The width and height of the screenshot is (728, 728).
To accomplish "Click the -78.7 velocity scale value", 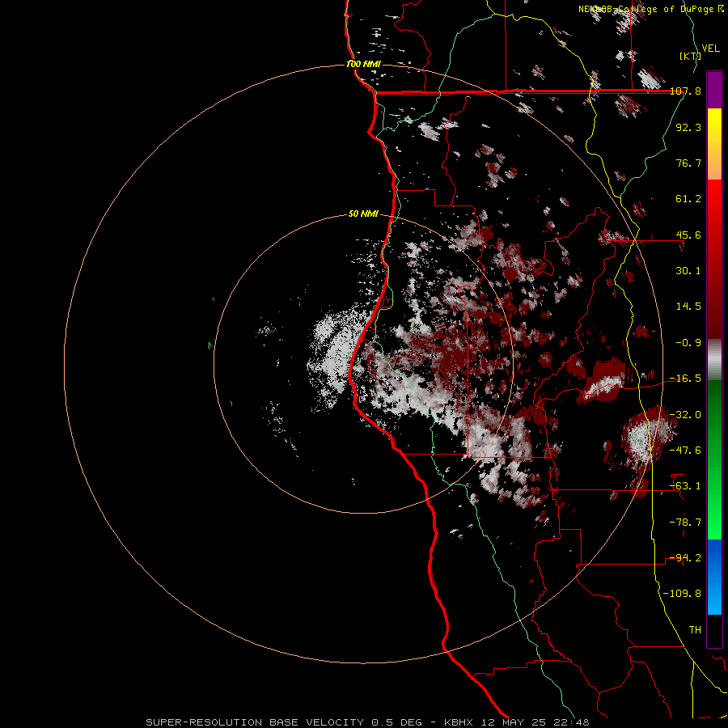I will pos(685,523).
